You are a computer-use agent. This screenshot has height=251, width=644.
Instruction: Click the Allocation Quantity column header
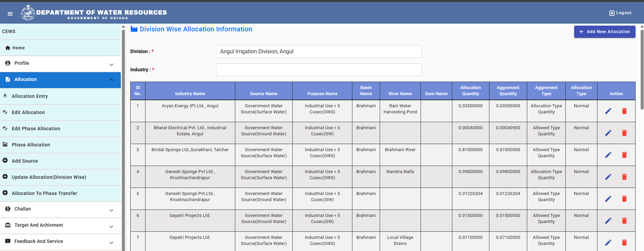coord(471,91)
